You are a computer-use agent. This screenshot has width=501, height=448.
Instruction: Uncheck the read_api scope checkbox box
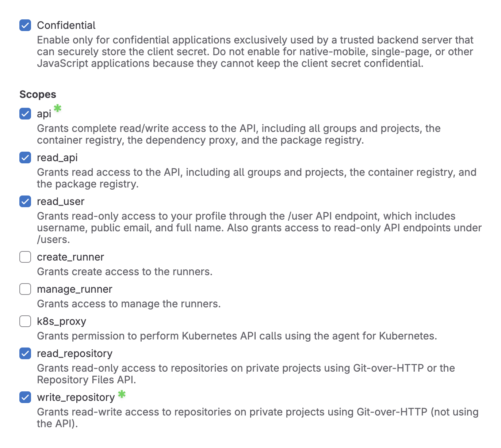25,157
